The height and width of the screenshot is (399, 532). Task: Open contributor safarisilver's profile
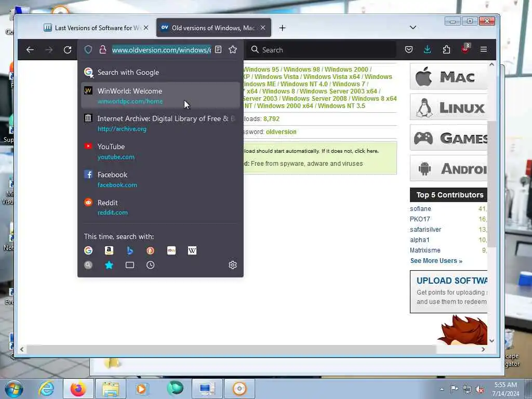click(425, 229)
